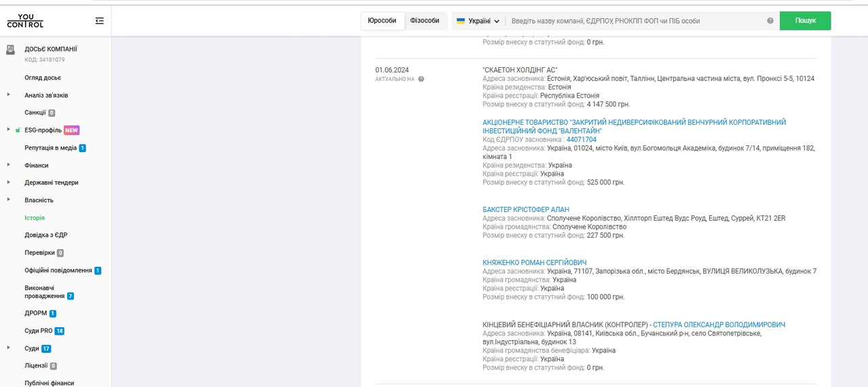Click Суди PRO badge 18
Viewport: 868px width, 387px height.
60,331
